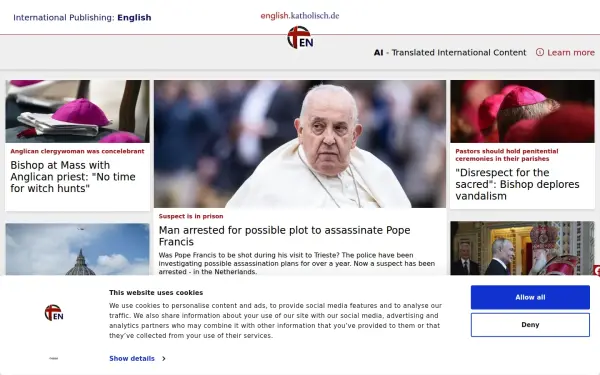Click the katholisch.de EN cross logo
This screenshot has width=600, height=375.
click(300, 38)
